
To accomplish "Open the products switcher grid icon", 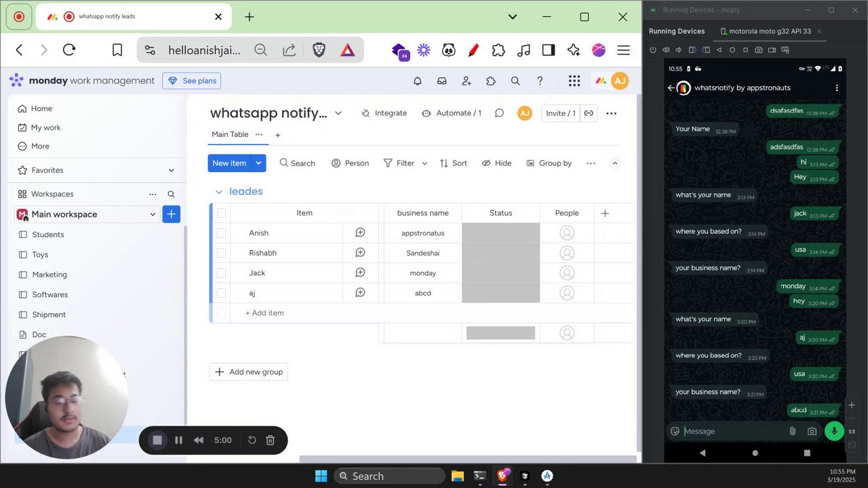I will point(574,81).
